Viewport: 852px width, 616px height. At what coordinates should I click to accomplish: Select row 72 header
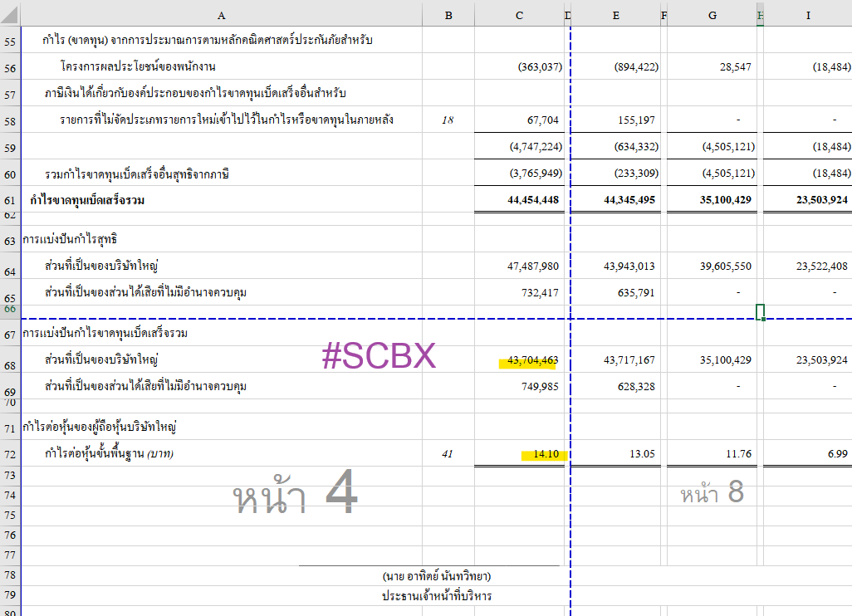tap(10, 454)
